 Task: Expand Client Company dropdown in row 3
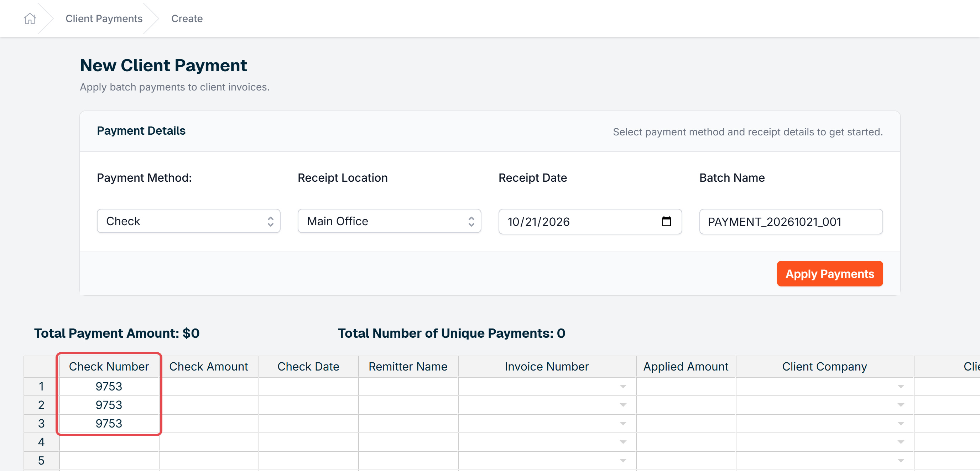[x=901, y=423]
